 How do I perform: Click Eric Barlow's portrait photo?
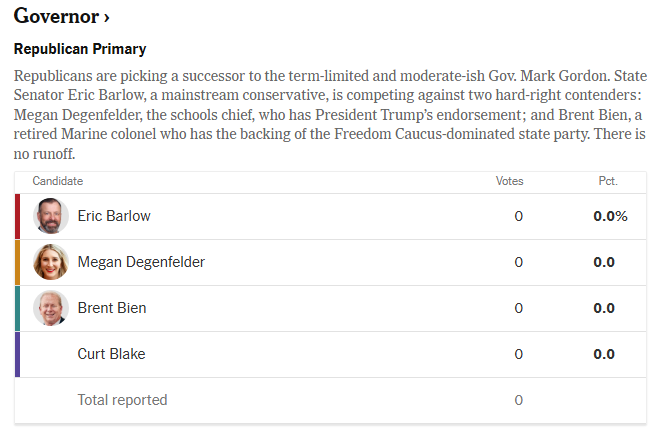point(51,216)
